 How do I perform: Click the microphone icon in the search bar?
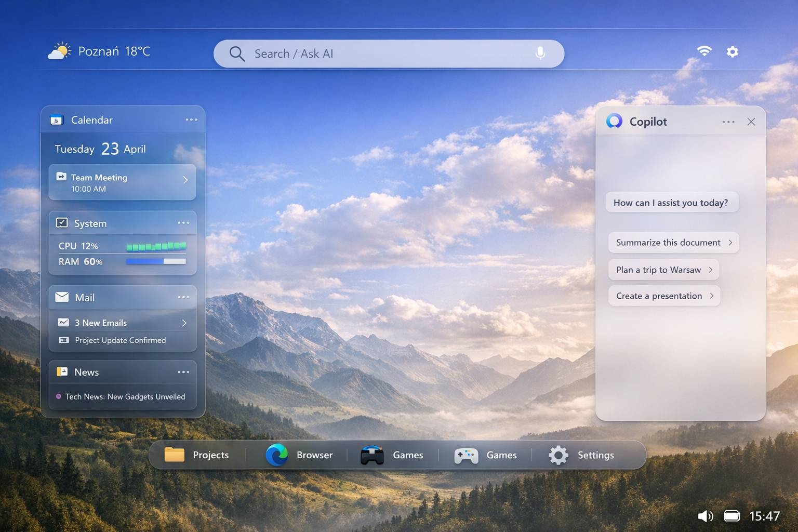[540, 53]
